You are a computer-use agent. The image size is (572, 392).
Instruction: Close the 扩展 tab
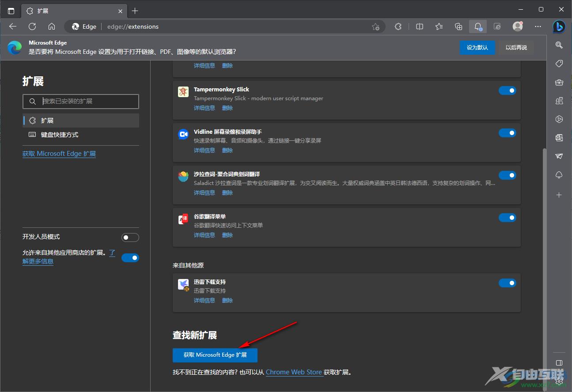121,11
